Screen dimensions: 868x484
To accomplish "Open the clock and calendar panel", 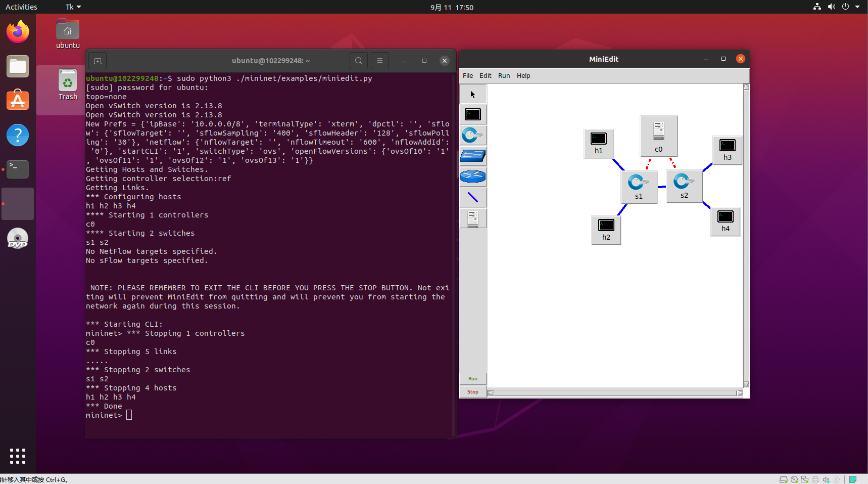I will [452, 7].
